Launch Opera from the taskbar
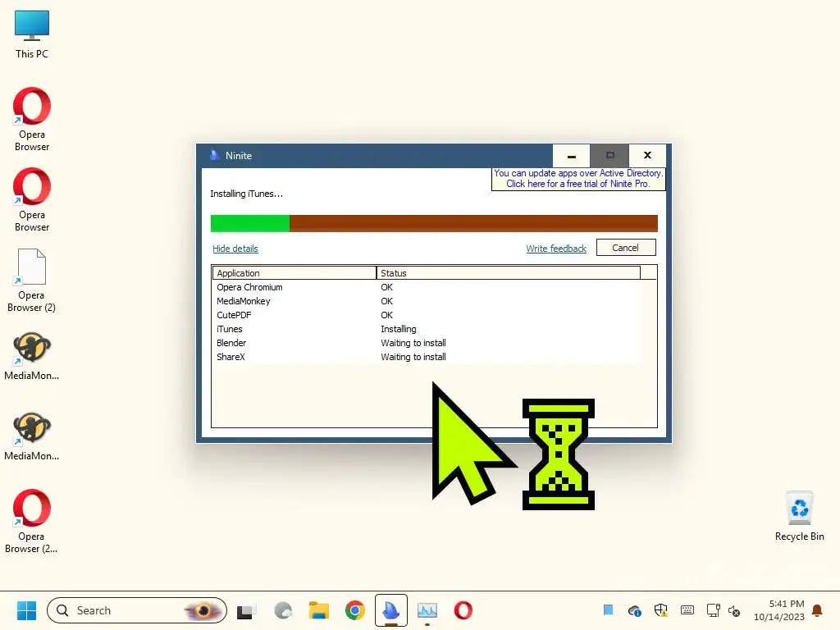 click(463, 610)
